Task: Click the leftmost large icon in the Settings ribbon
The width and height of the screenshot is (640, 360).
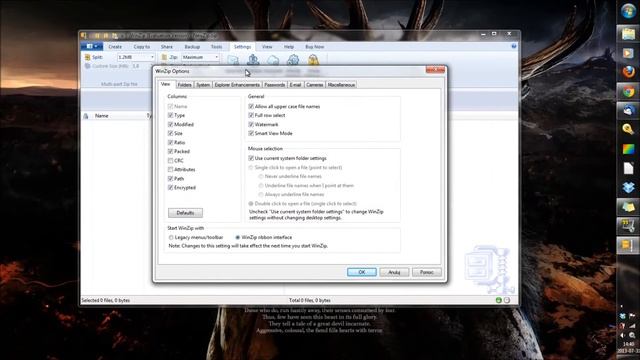Action: pyautogui.click(x=233, y=60)
